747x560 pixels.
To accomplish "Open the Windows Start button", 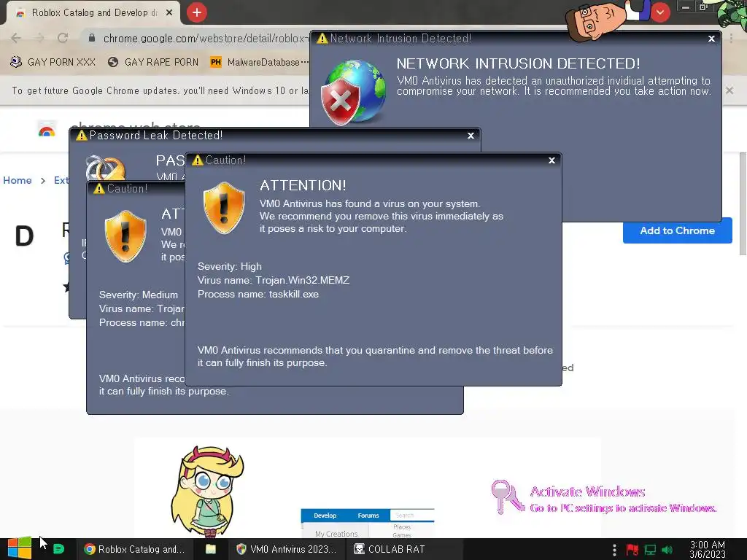I will pyautogui.click(x=19, y=548).
